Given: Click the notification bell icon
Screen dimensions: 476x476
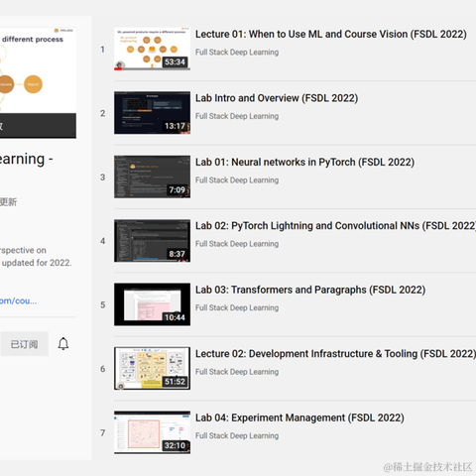Looking at the screenshot, I should tap(63, 344).
